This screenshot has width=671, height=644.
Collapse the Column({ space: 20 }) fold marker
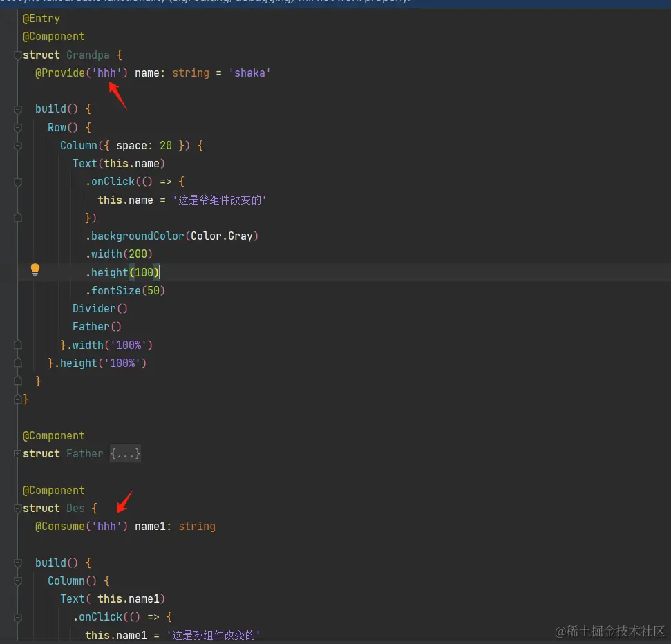[17, 146]
